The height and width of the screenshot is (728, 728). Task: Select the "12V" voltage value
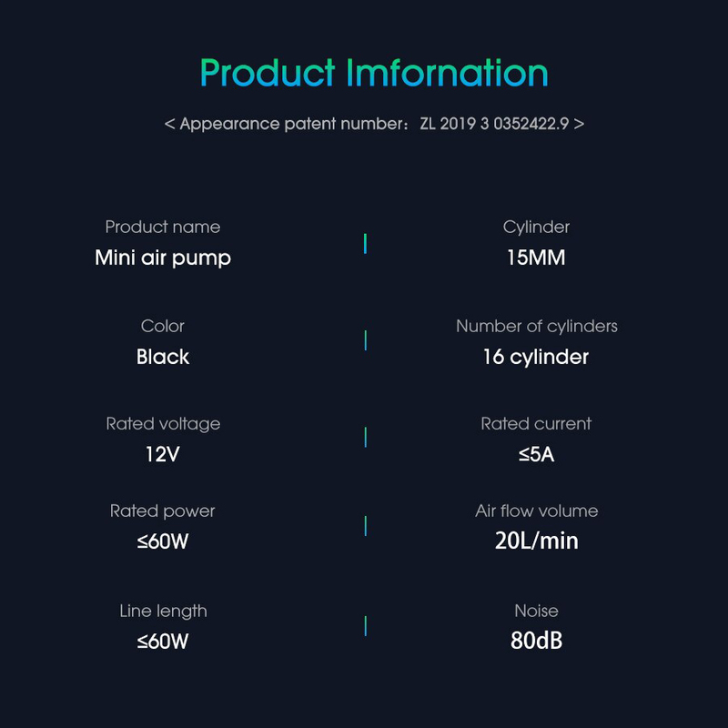163,453
